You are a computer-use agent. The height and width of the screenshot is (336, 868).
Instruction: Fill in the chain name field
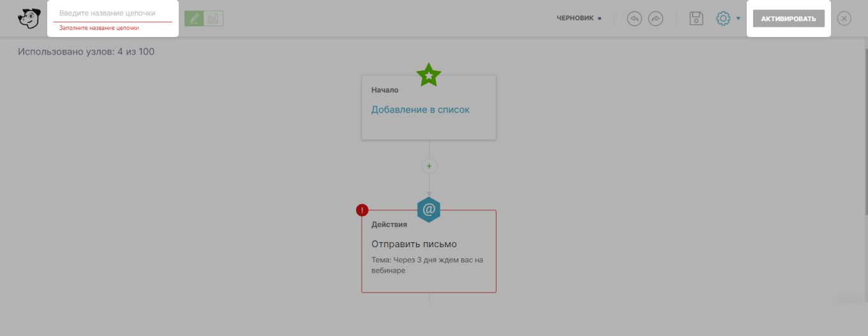pyautogui.click(x=113, y=13)
